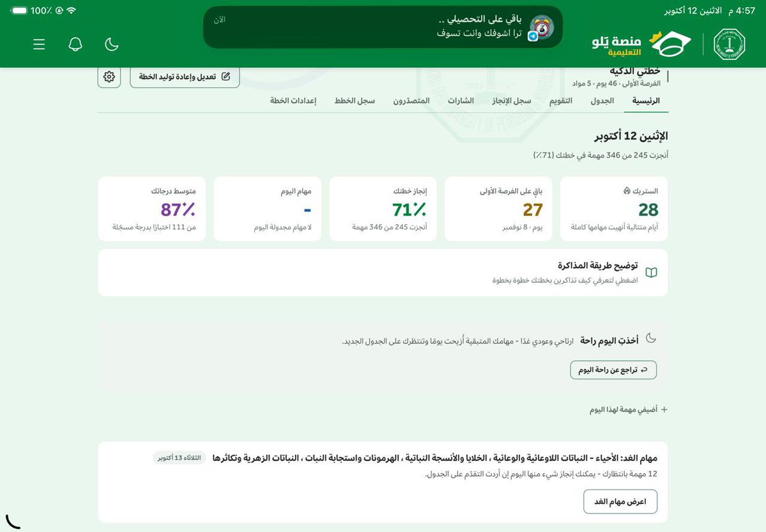The image size is (766, 532).
Task: Open the المتصدّرون tab
Action: [x=411, y=101]
